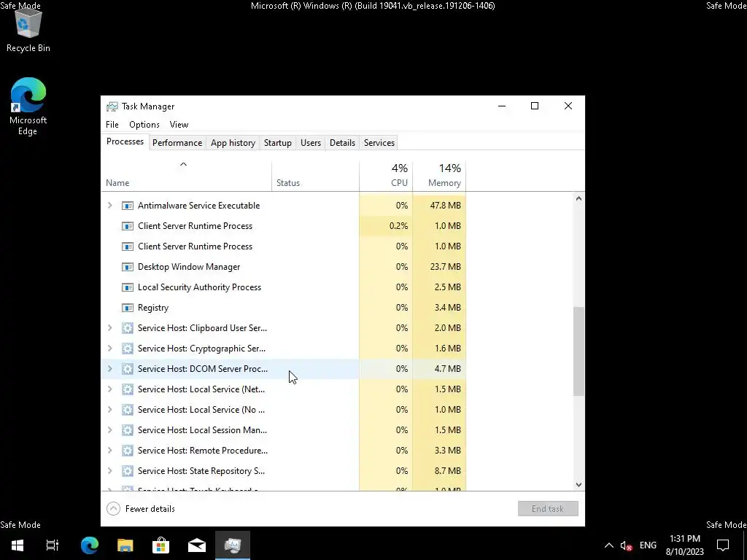Show hidden system tray icons
The height and width of the screenshot is (560, 747).
tap(609, 545)
